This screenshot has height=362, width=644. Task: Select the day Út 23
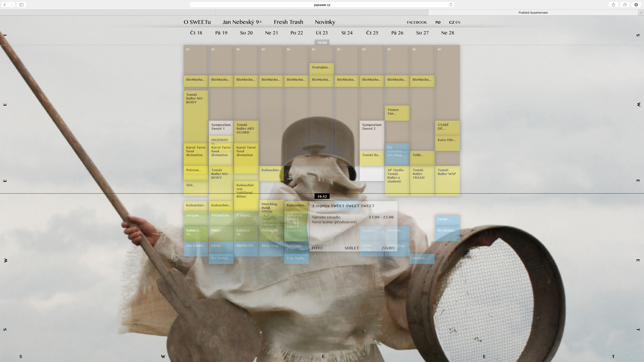(x=322, y=33)
